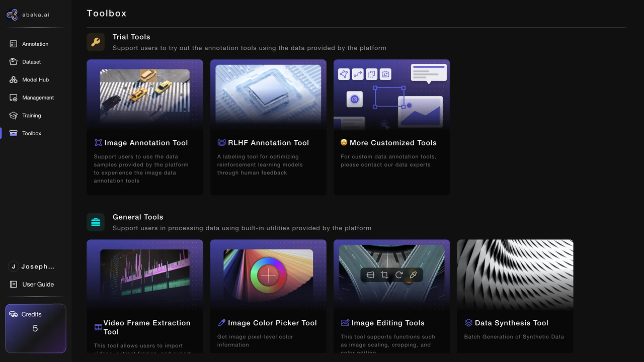644x362 pixels.
Task: Open the Training graduation cap icon
Action: (14, 116)
